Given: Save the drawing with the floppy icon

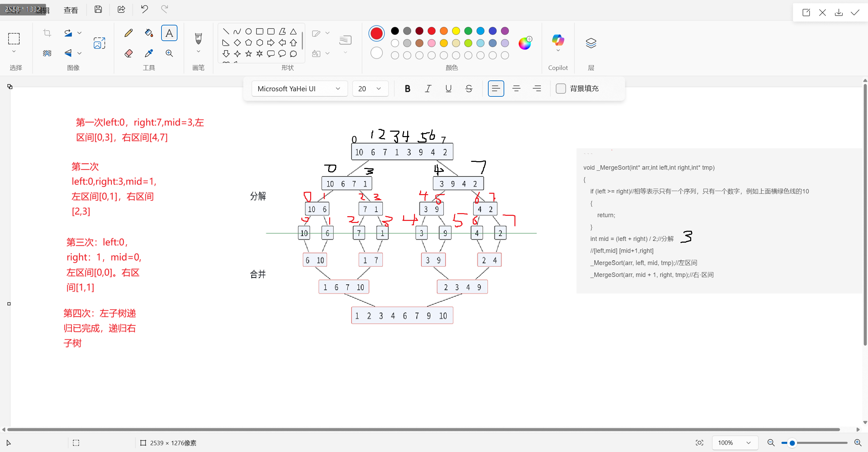Looking at the screenshot, I should click(x=98, y=9).
